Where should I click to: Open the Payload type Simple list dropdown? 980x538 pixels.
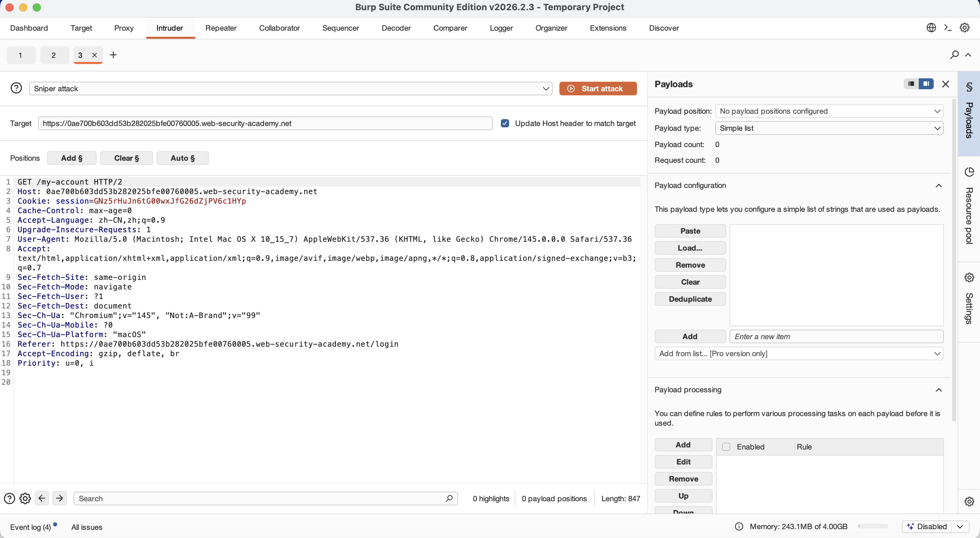tap(829, 128)
